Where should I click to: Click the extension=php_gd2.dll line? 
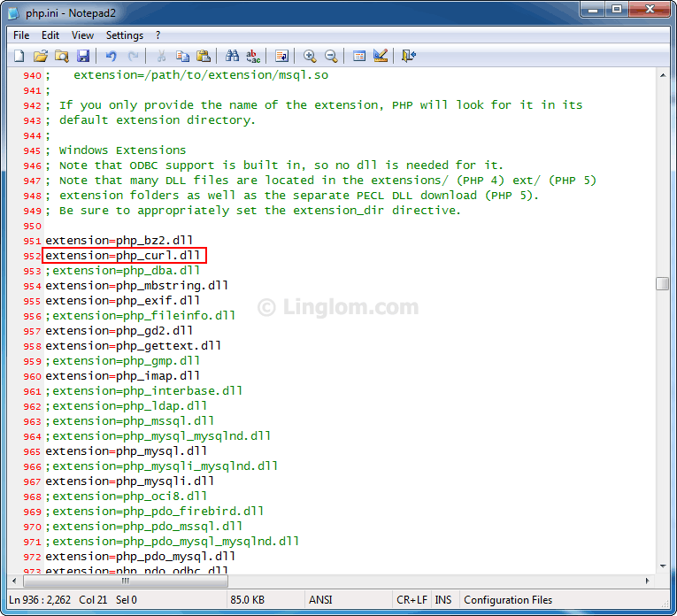119,331
